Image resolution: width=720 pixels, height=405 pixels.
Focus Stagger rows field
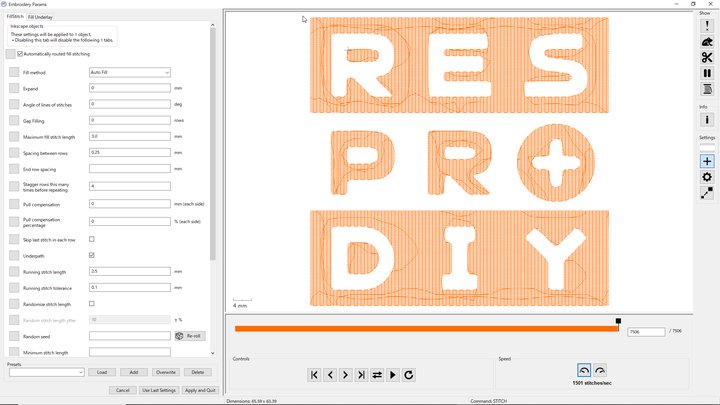129,186
